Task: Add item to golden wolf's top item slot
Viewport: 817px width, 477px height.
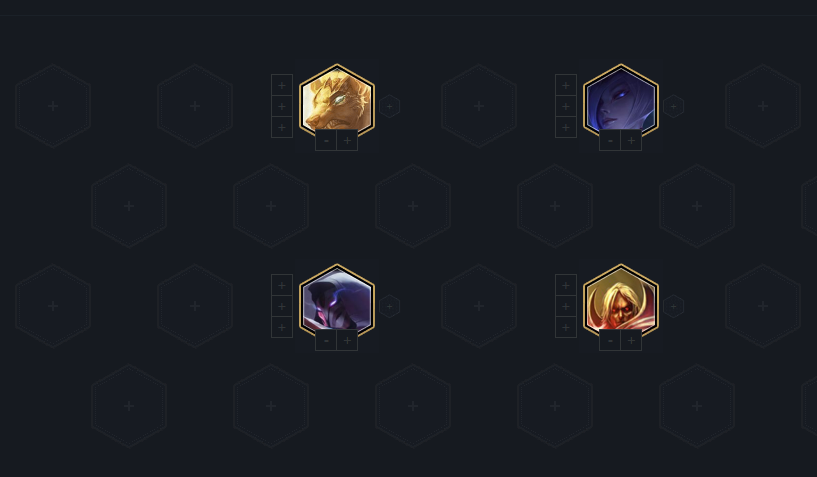Action: point(282,85)
